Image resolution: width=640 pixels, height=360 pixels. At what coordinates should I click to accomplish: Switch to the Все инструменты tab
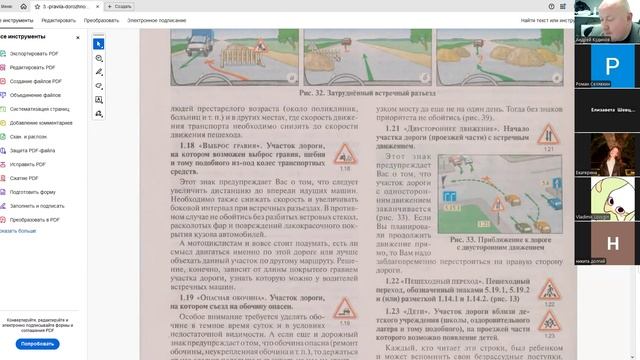(x=16, y=20)
